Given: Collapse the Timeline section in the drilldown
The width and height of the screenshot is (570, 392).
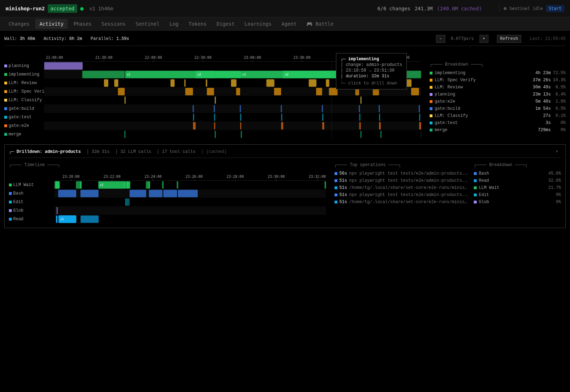Looking at the screenshot, I should click(34, 165).
